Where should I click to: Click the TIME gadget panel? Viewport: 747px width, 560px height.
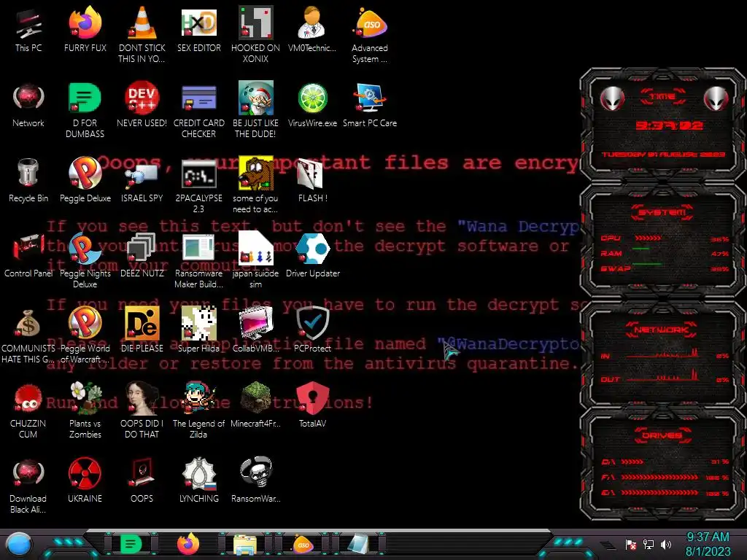pos(663,125)
